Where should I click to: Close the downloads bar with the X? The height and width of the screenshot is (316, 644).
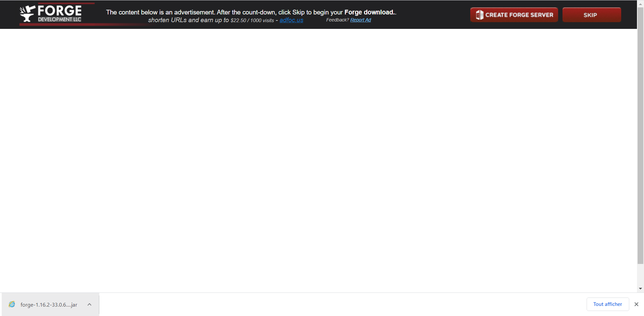click(636, 304)
